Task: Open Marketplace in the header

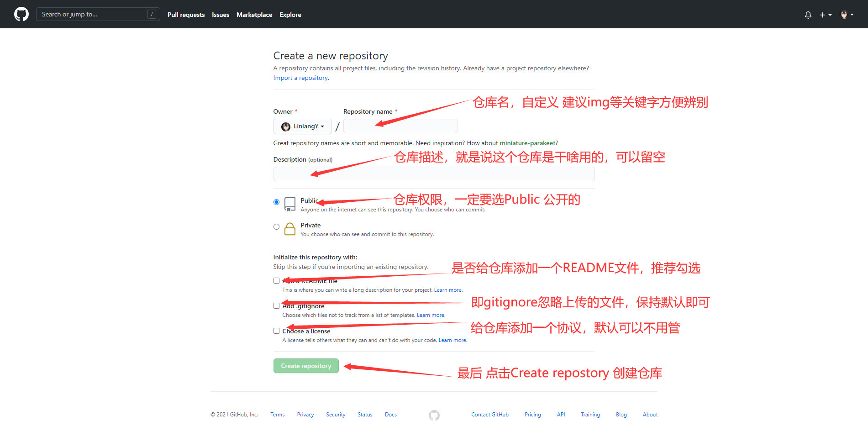Action: point(254,15)
